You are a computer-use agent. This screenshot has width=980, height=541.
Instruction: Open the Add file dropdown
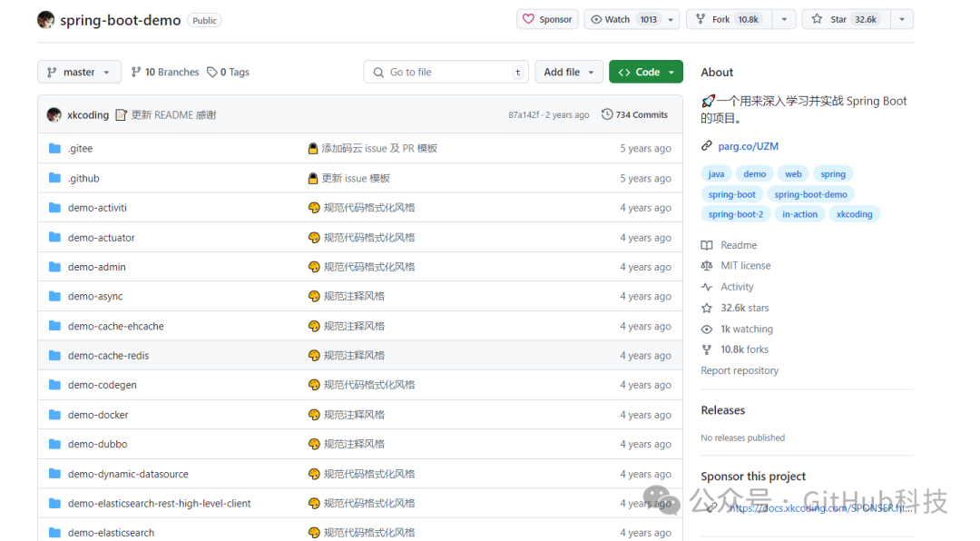pos(569,72)
